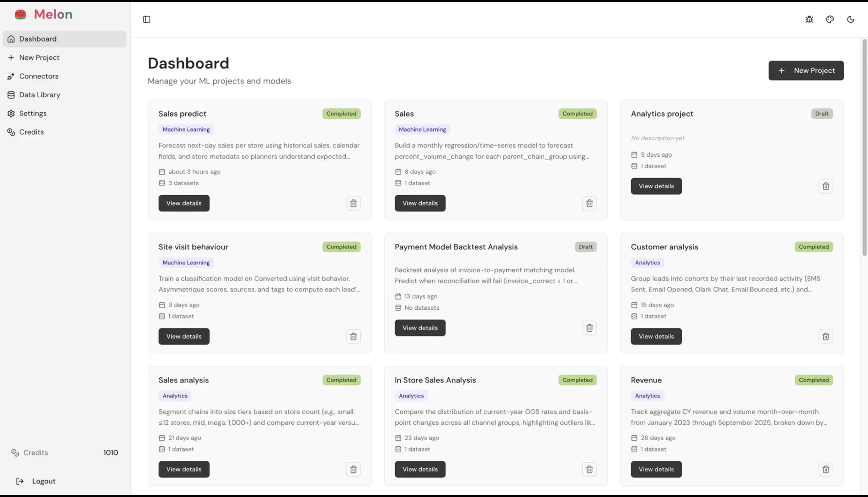View details of Sales project

click(420, 203)
